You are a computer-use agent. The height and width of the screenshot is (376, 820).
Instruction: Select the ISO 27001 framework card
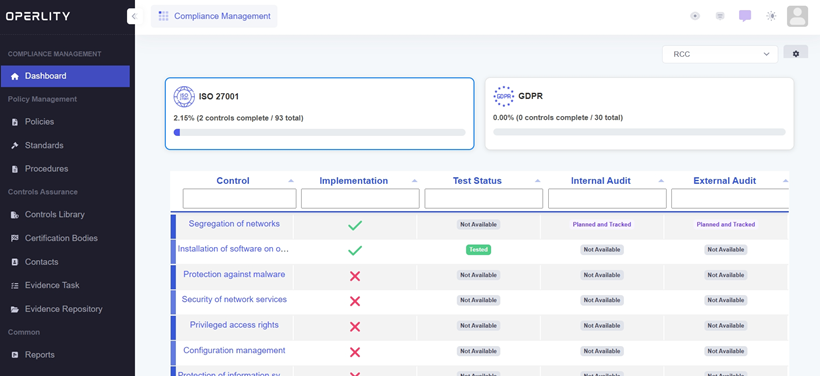tap(320, 113)
